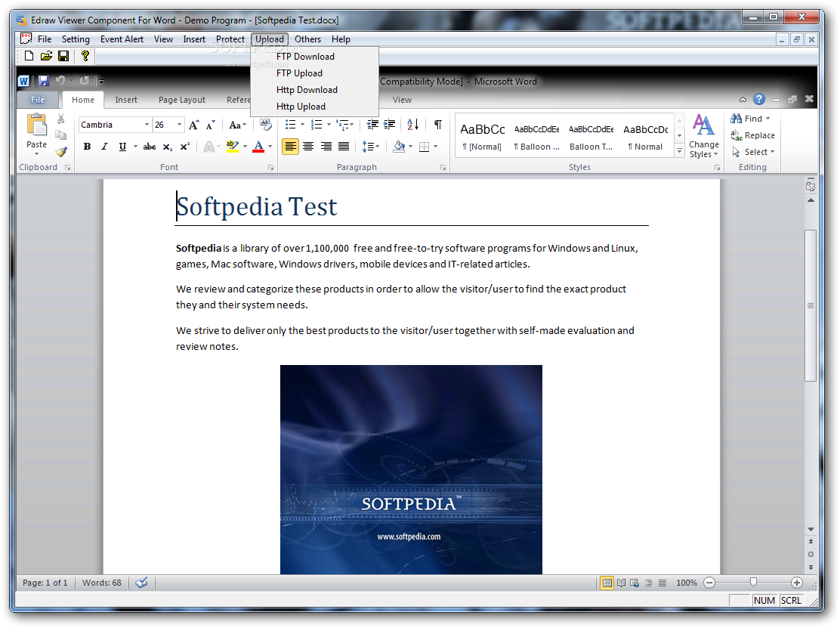
Task: Click the Paste clipboard icon
Action: point(36,125)
